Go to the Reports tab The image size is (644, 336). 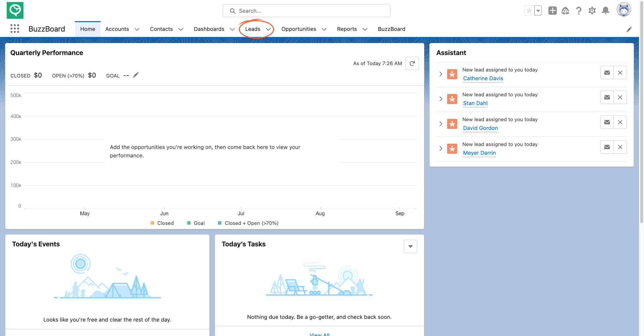coord(347,29)
